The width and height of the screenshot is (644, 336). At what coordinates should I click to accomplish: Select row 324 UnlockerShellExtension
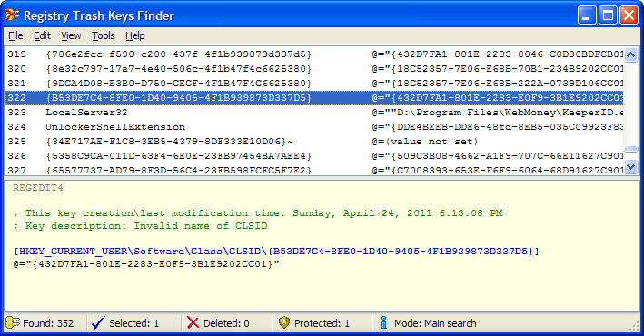pos(314,127)
